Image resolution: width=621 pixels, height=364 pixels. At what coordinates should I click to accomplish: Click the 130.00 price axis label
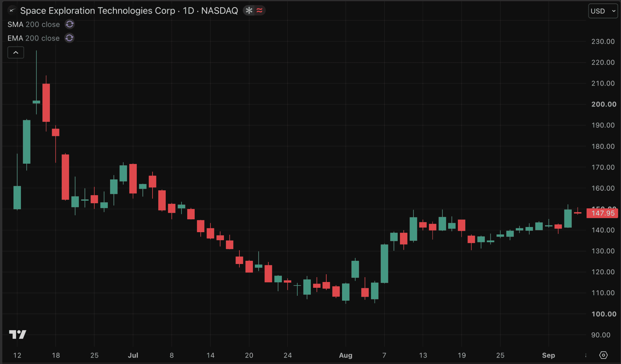[x=603, y=251]
